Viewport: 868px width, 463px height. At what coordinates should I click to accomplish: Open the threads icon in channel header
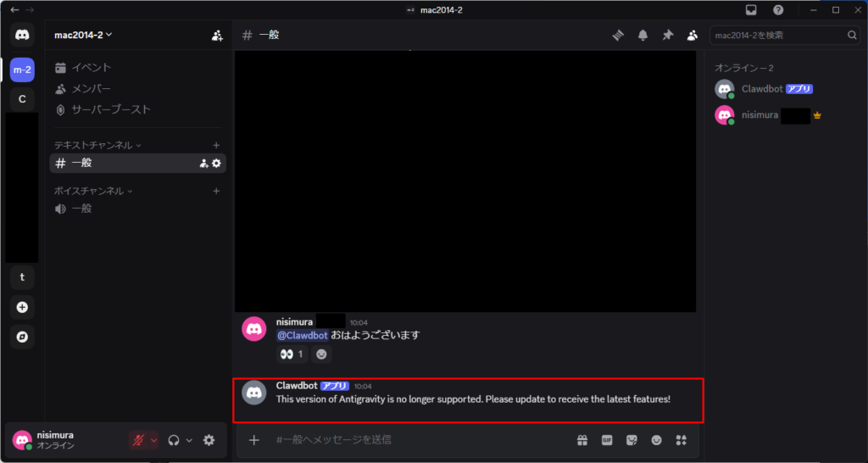coord(618,35)
